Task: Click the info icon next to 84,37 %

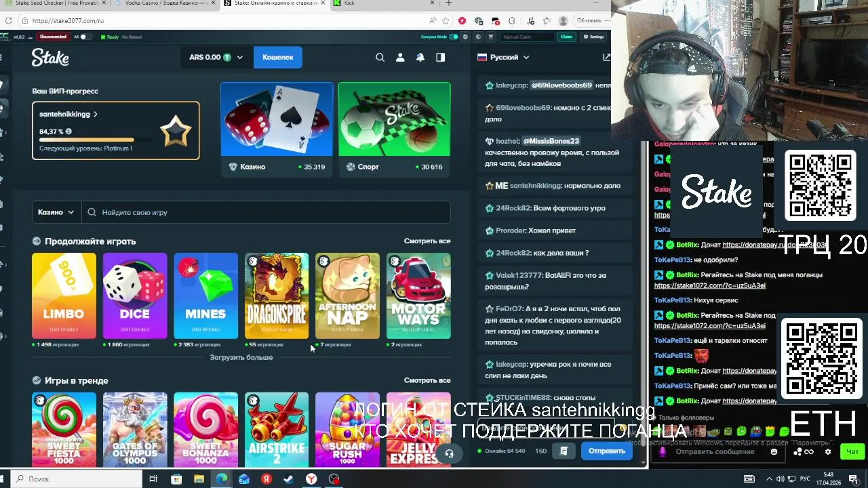Action: click(68, 131)
